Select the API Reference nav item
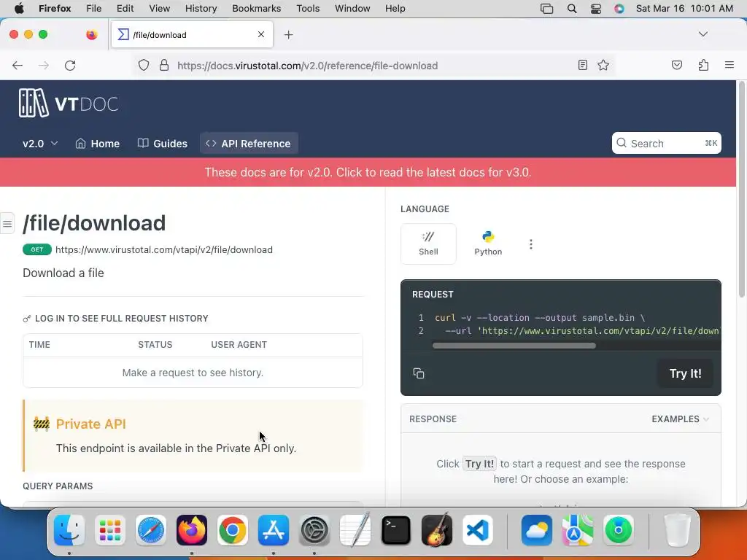The width and height of the screenshot is (747, 560). point(249,144)
